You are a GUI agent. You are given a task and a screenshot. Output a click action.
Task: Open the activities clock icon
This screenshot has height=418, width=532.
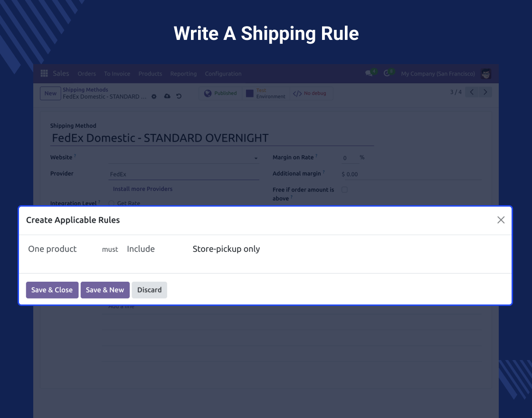(387, 73)
